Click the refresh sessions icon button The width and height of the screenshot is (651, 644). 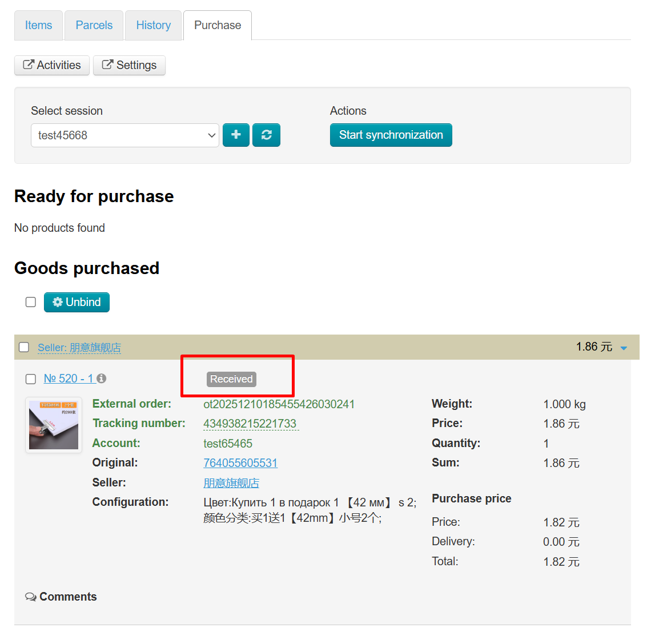point(266,135)
